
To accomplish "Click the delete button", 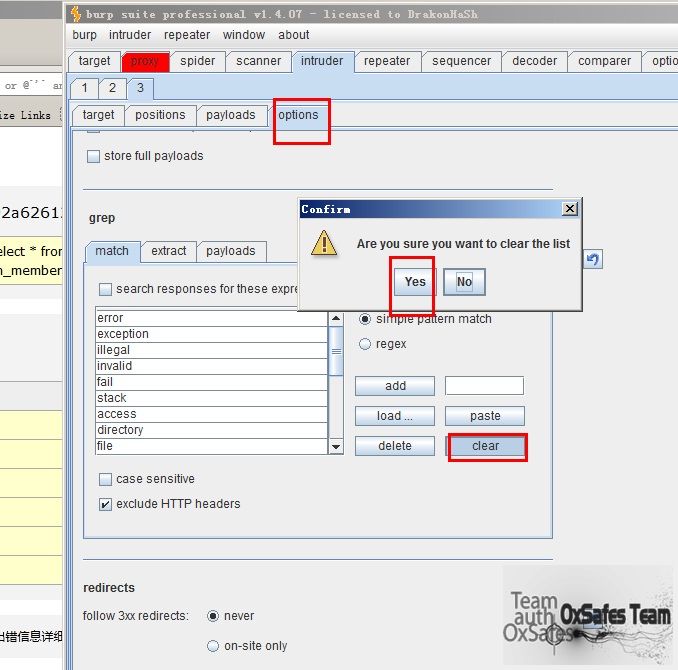I will 395,446.
